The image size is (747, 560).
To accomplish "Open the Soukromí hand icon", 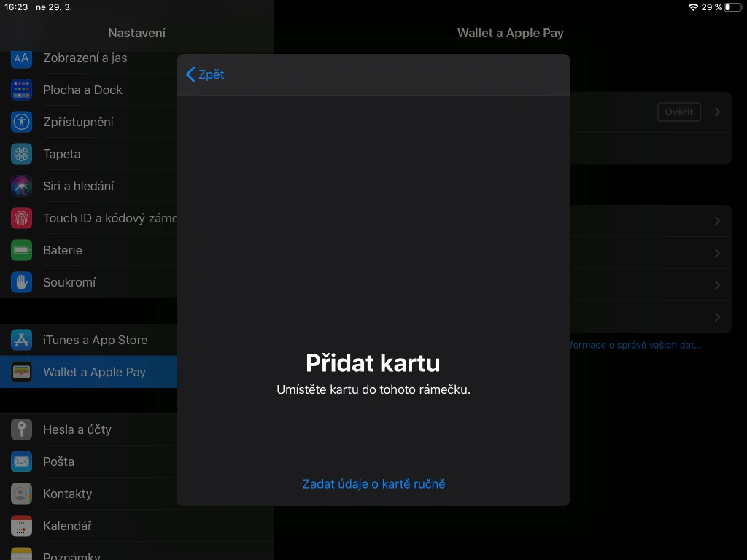I will 22,282.
